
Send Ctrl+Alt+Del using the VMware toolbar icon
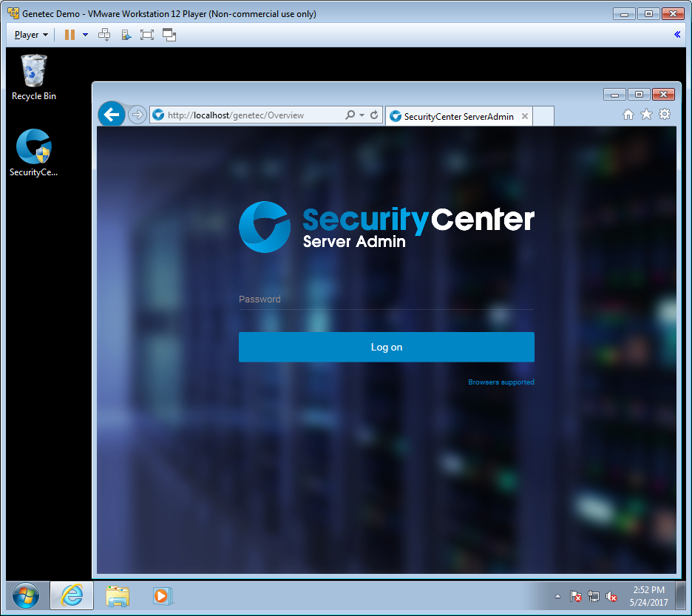(x=104, y=35)
